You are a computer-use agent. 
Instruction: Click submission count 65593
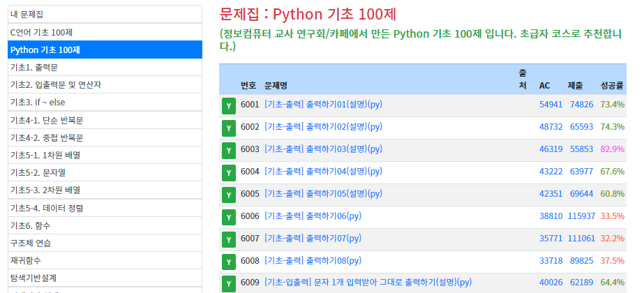coord(582,126)
